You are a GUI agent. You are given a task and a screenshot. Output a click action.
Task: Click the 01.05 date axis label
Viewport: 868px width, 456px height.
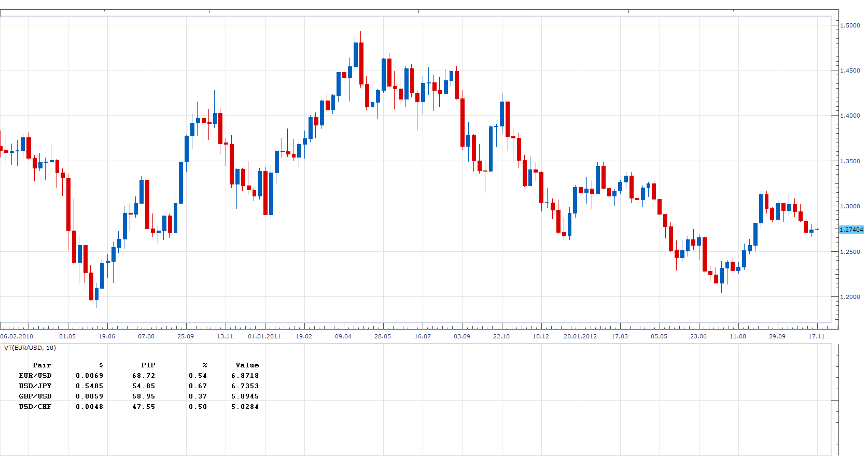[x=67, y=336]
